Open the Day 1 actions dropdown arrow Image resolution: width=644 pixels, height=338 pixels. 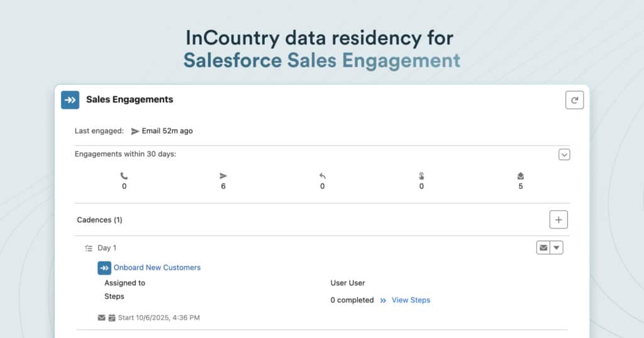557,248
